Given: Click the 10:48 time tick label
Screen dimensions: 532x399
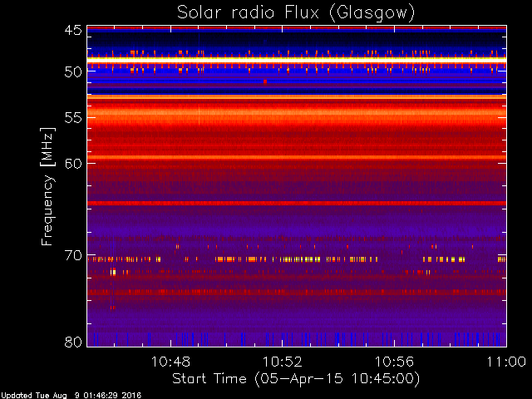Looking at the screenshot, I should point(170,362).
